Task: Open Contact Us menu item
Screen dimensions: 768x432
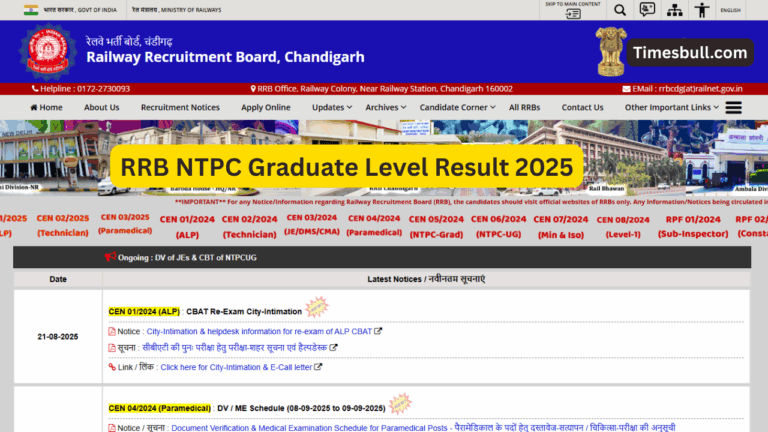Action: (x=582, y=107)
